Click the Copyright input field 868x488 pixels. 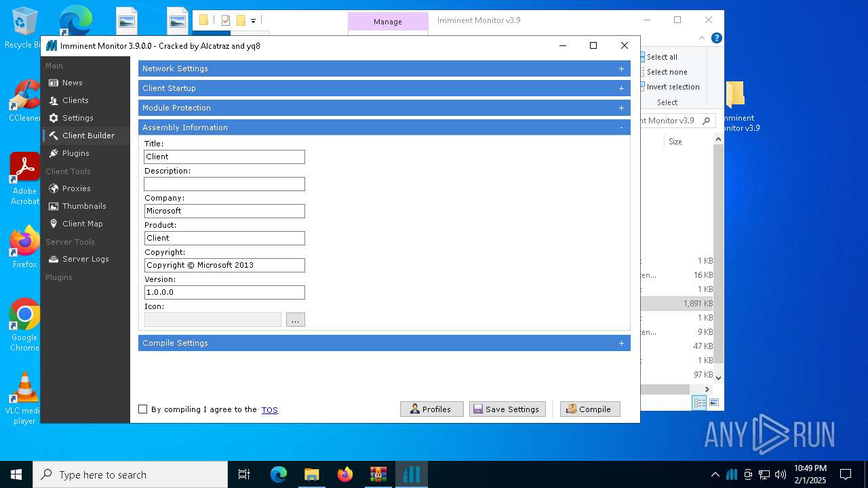click(x=224, y=265)
